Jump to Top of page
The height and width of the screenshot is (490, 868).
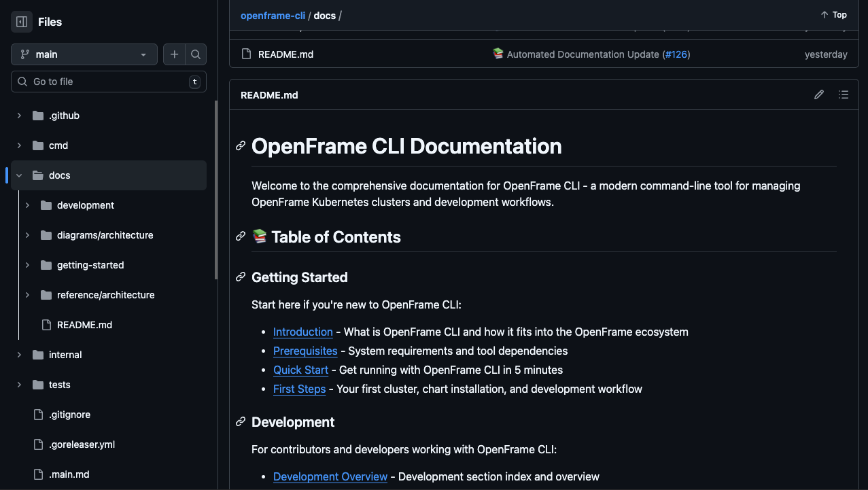(x=833, y=15)
